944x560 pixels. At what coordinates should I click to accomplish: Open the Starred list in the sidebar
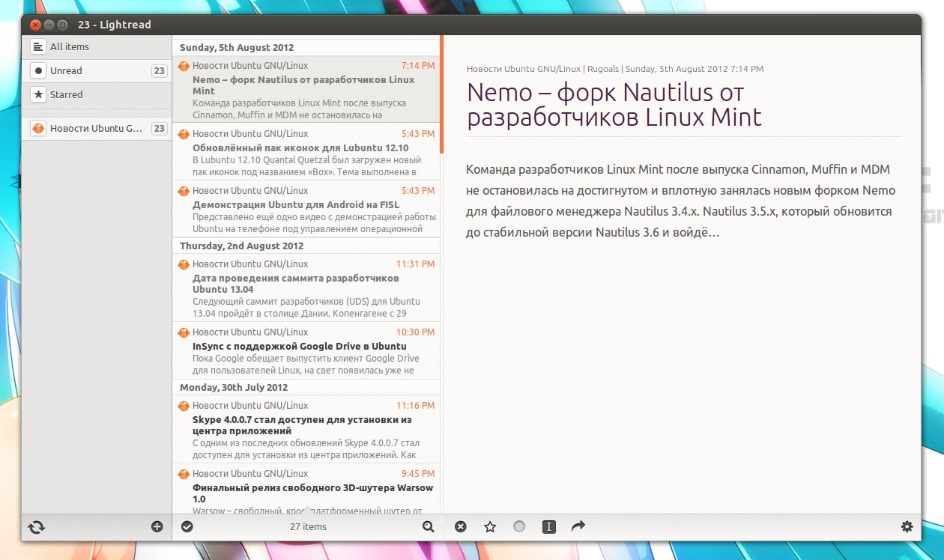[97, 94]
